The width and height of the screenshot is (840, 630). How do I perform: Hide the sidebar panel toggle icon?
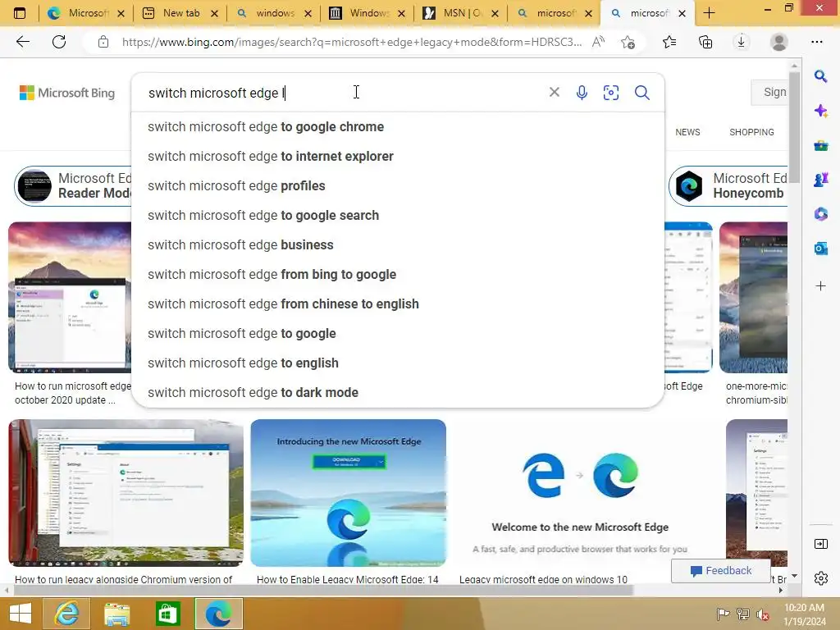(x=820, y=544)
